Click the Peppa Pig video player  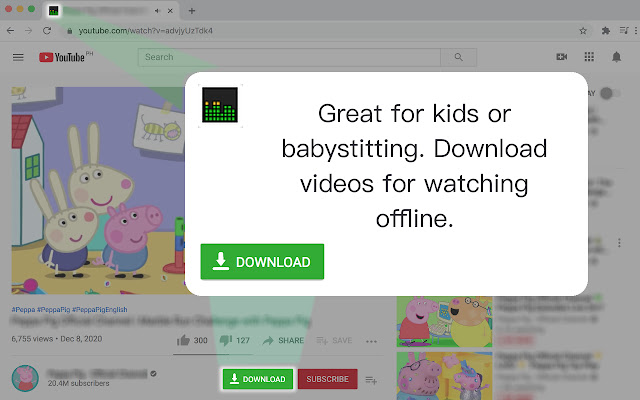pos(98,190)
